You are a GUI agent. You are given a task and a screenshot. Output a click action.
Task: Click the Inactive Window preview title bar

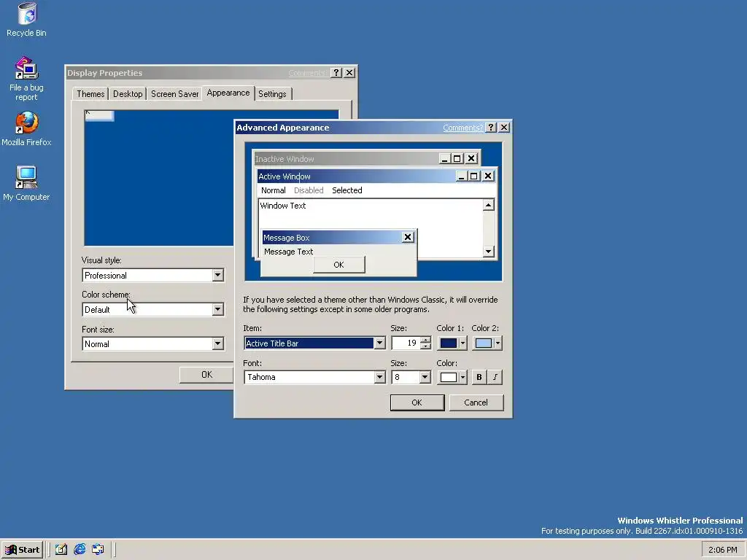tap(346, 158)
